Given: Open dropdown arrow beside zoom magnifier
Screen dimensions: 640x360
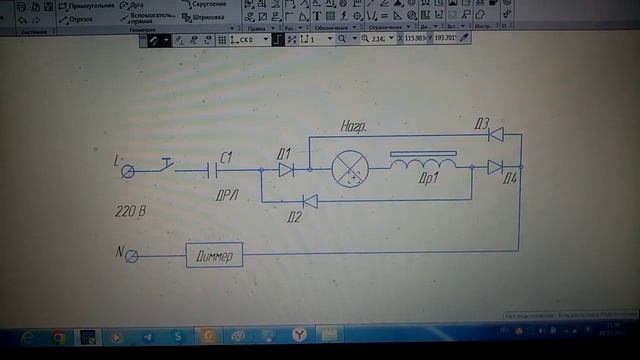Looking at the screenshot, I should (x=354, y=39).
